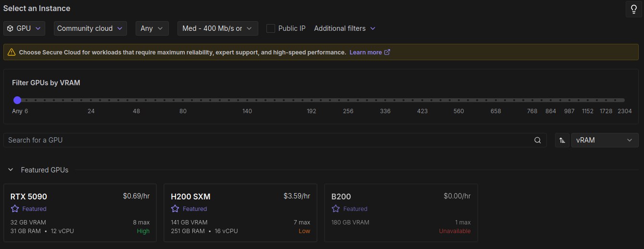Viewport: 644px width, 249px height.
Task: Click the Filter GPUs by VRAM heading
Action: click(x=46, y=83)
